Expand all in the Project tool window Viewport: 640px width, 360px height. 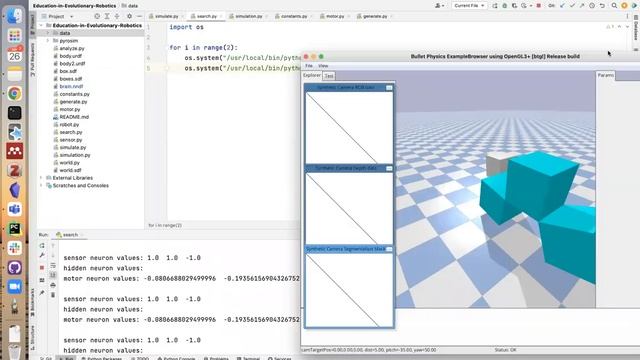[x=107, y=16]
